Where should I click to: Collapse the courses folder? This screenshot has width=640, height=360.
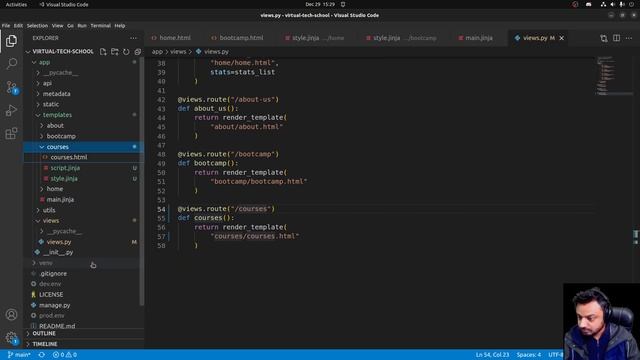[57, 147]
